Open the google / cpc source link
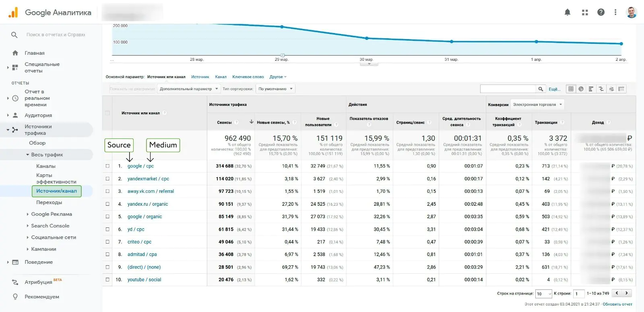This screenshot has height=312, width=644. [x=140, y=166]
